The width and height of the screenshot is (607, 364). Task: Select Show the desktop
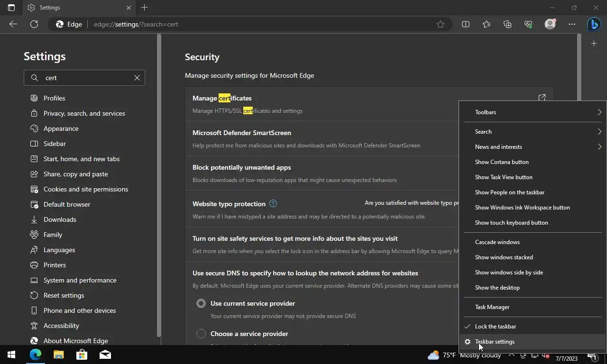pos(533,288)
